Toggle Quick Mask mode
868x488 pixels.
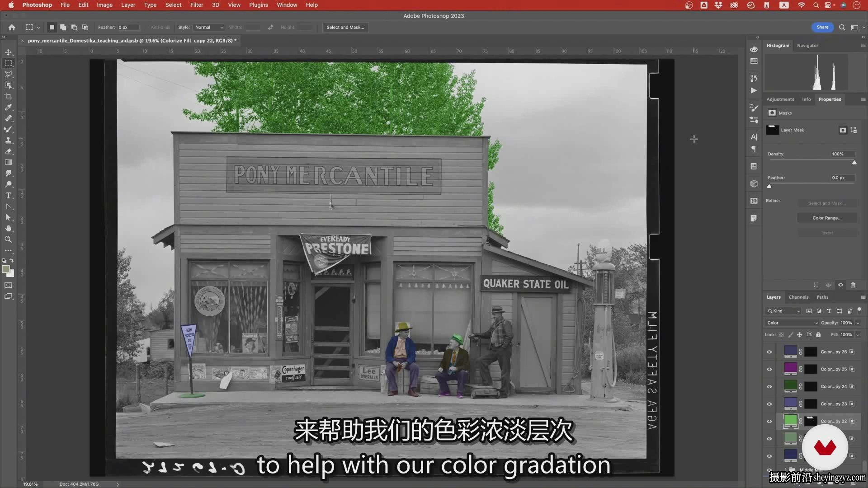click(x=8, y=285)
